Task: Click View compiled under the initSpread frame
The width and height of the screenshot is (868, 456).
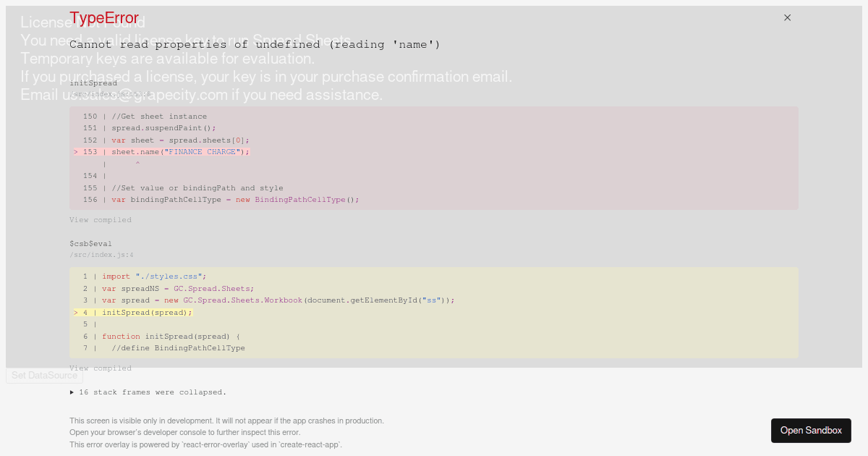Action: coord(101,219)
